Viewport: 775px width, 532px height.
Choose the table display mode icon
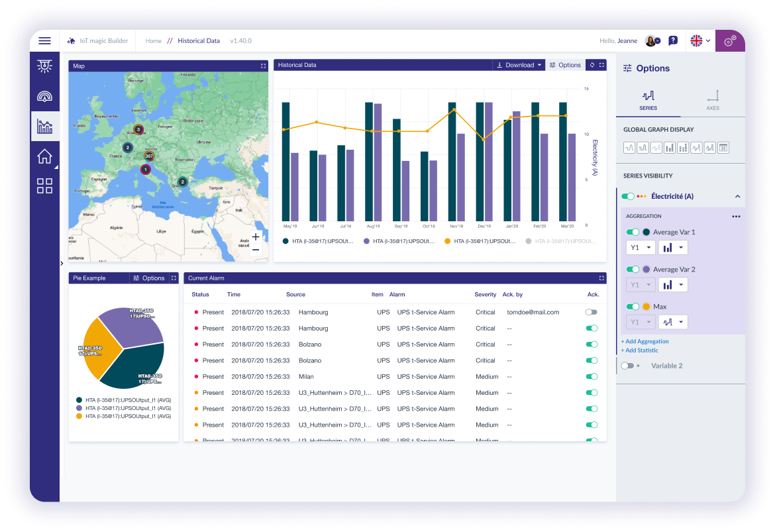(x=723, y=147)
